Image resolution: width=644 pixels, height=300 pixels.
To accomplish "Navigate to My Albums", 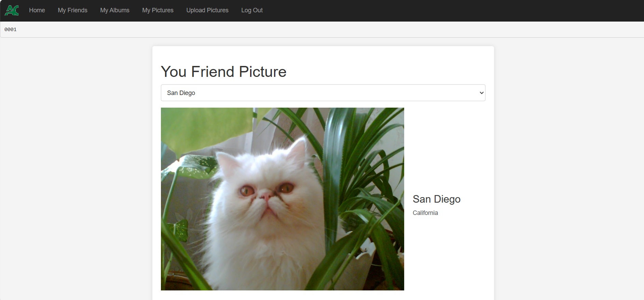I will pyautogui.click(x=114, y=10).
